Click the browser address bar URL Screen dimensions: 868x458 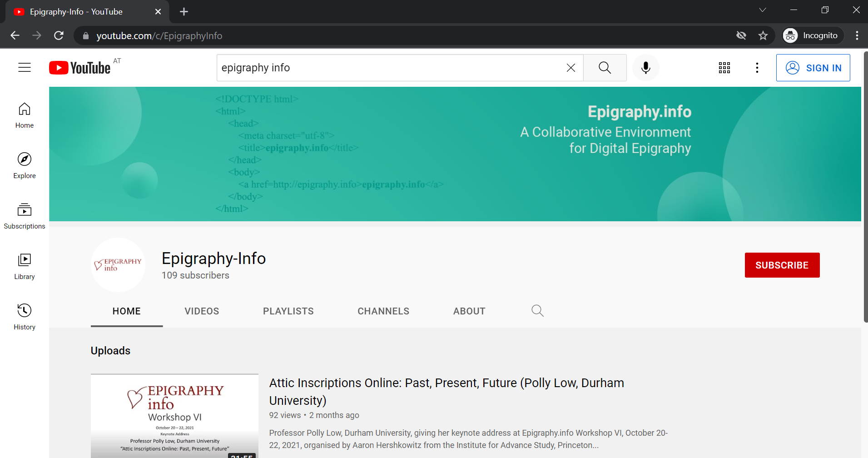click(159, 35)
